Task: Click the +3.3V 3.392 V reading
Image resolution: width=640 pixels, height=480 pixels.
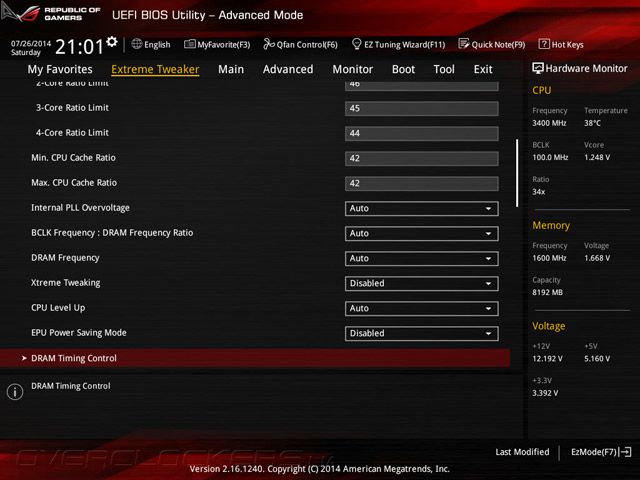Action: [545, 393]
